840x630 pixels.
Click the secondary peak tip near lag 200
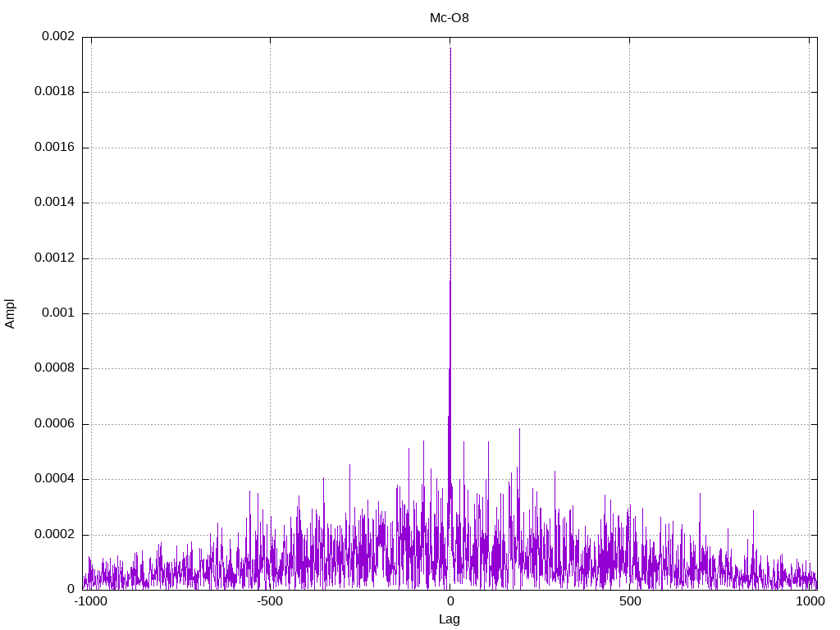[x=519, y=429]
